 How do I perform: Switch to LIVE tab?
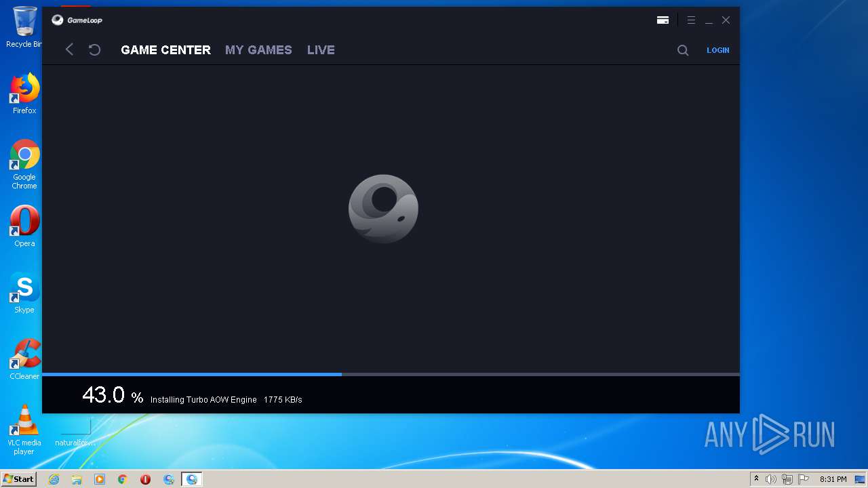[x=321, y=50]
